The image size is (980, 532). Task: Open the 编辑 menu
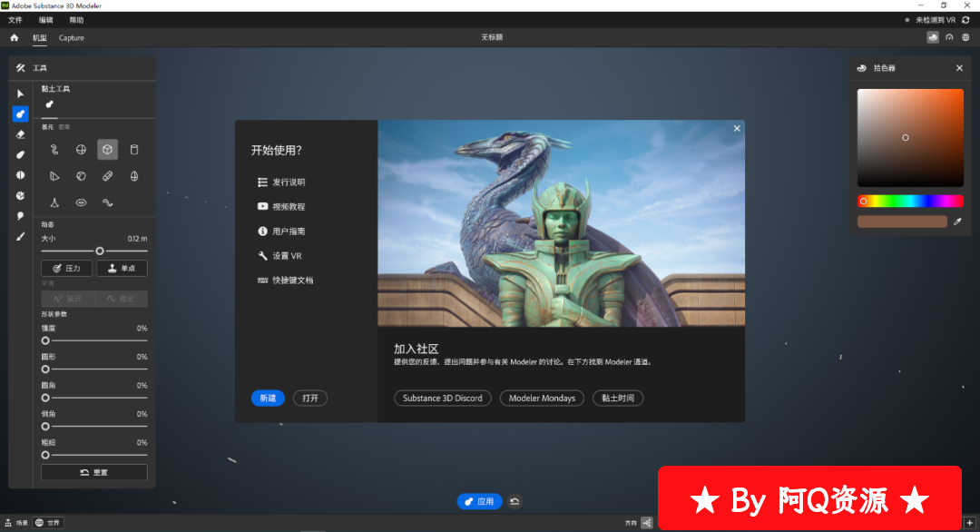tap(45, 20)
